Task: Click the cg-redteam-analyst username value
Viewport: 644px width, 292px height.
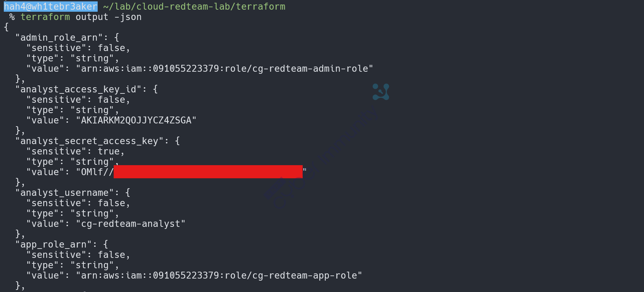Action: (x=130, y=224)
